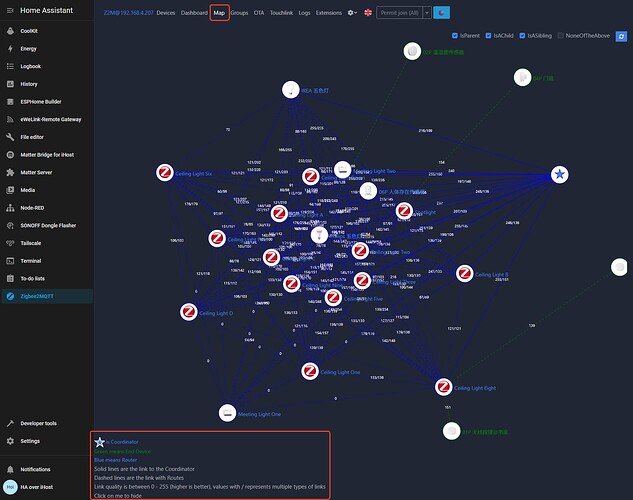Viewport: 633px width, 500px height.
Task: Click Ceiling Light Six label
Action: coord(194,174)
